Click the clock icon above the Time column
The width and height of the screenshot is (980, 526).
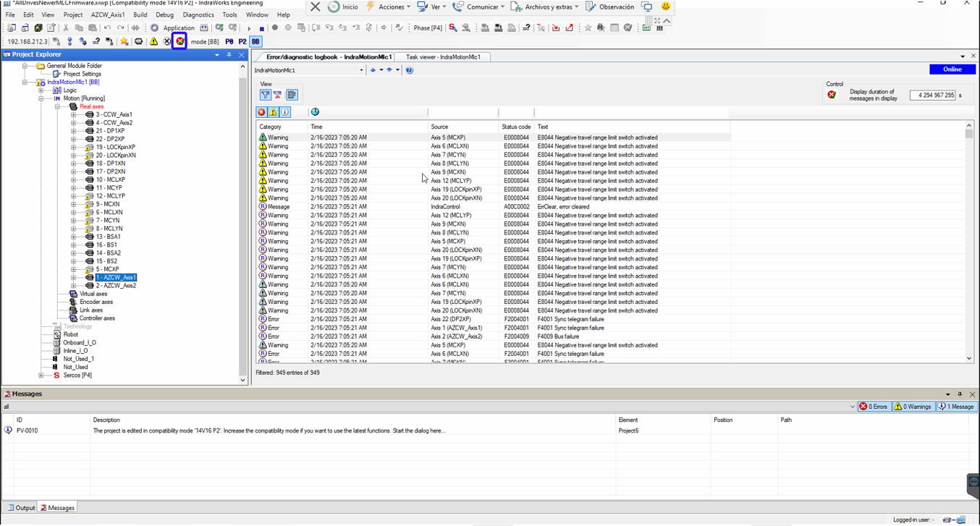click(315, 112)
